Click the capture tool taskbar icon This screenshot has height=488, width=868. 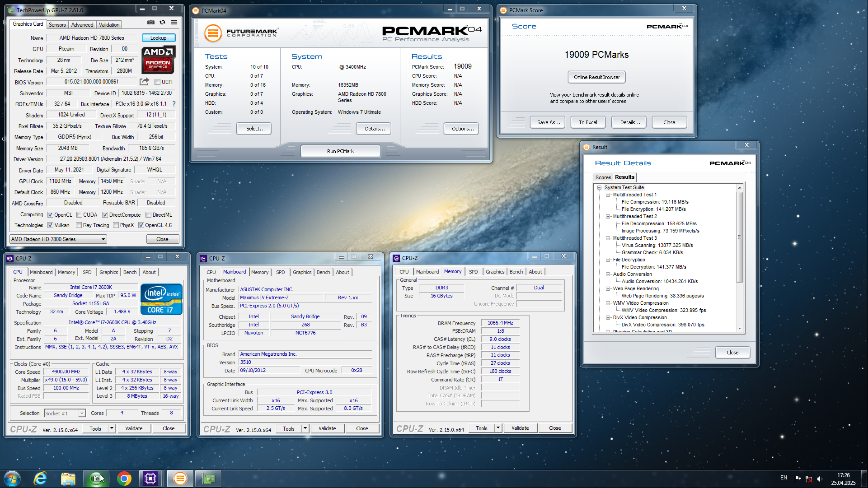(96, 479)
